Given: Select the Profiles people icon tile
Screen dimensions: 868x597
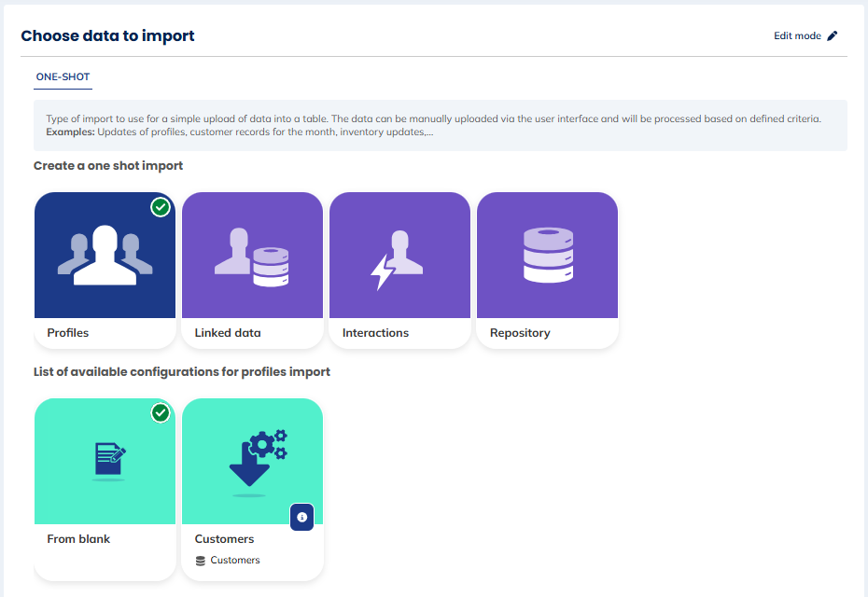Looking at the screenshot, I should [x=105, y=255].
